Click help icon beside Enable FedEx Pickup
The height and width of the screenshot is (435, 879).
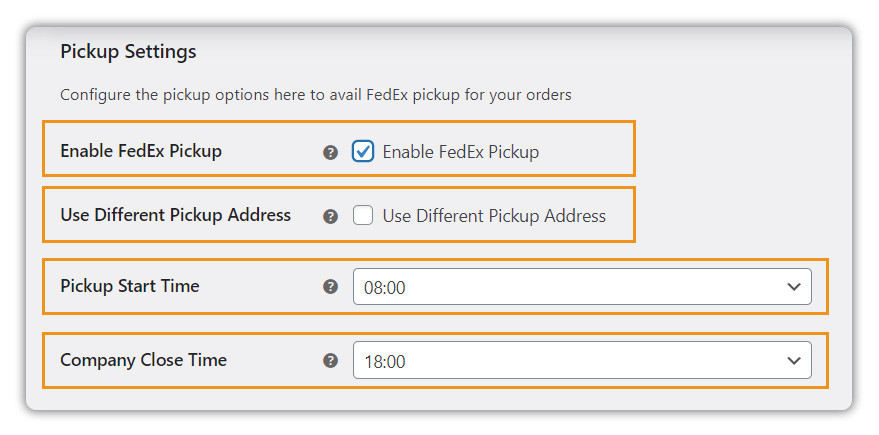(331, 153)
